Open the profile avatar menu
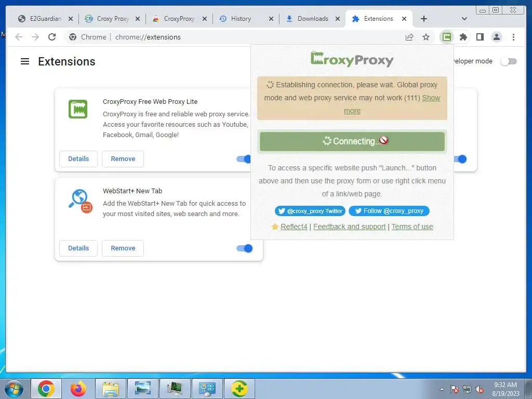 pyautogui.click(x=496, y=37)
